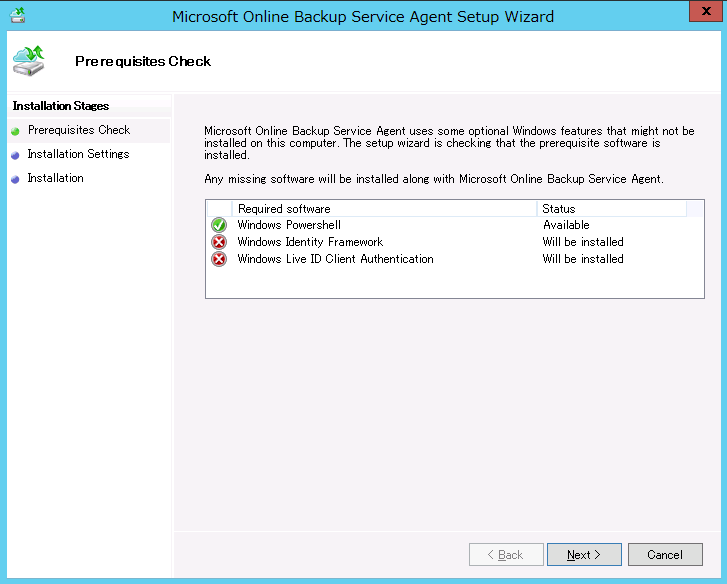
Task: Click the disabled Back button
Action: click(x=506, y=554)
